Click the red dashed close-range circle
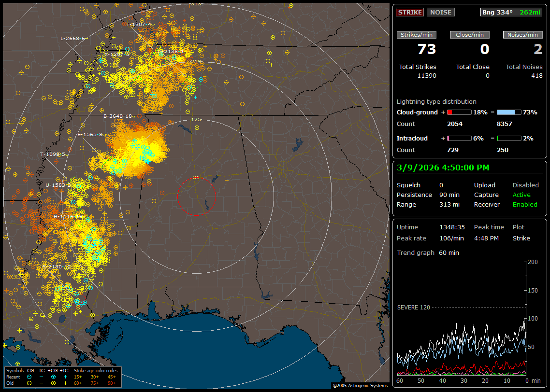This screenshot has height=392, width=550. tap(196, 196)
